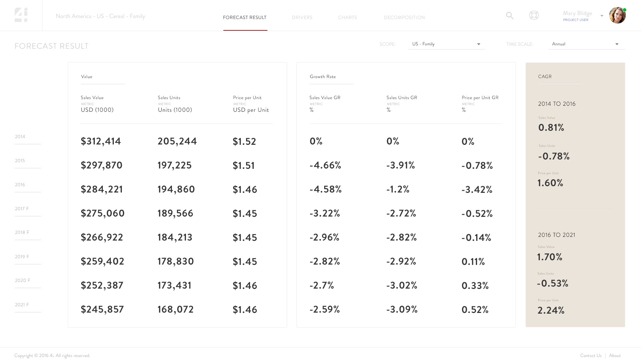Open the Scope dropdown US - Family

click(446, 44)
